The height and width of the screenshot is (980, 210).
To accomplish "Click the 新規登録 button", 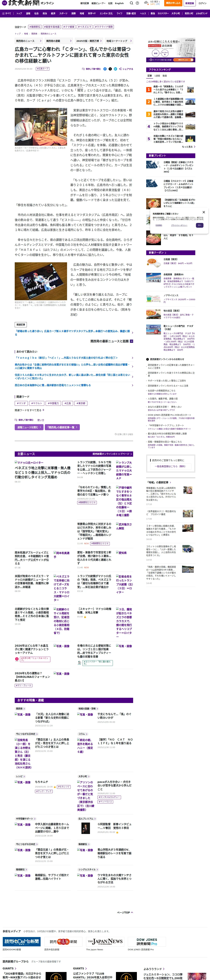I will pos(189,3).
